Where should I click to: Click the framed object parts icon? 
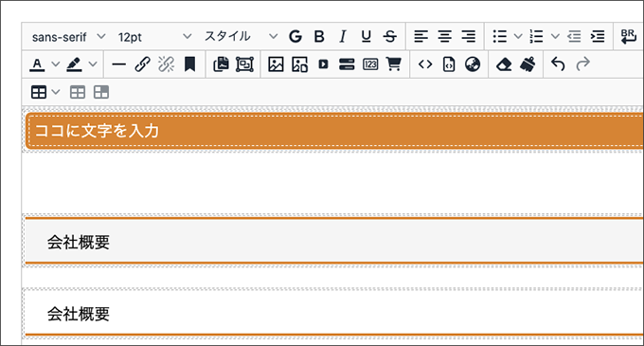pos(244,64)
